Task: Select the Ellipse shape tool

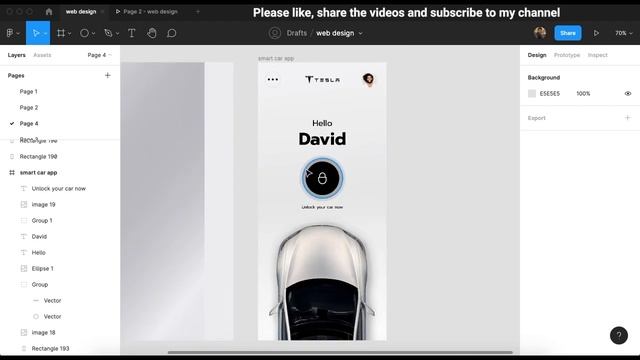Action: point(84,33)
